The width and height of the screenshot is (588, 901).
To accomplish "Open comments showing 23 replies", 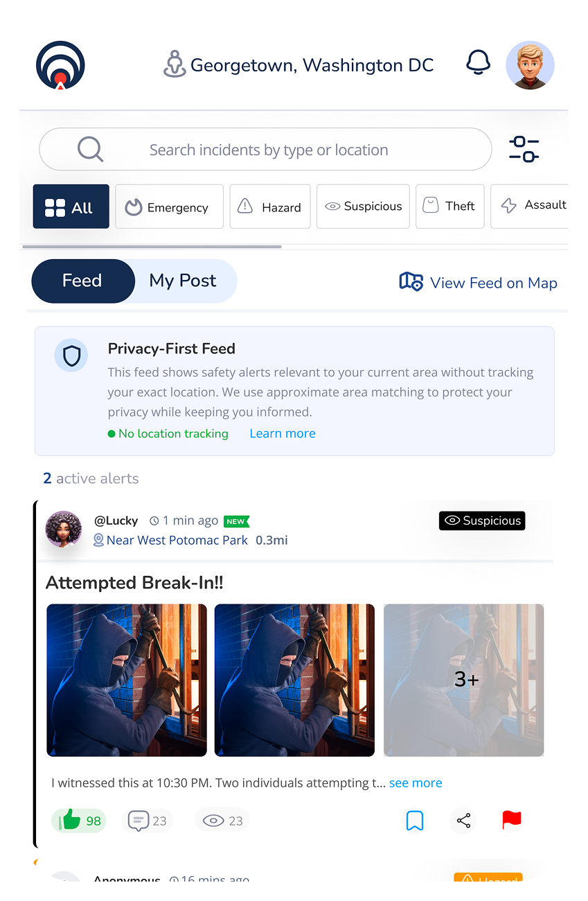I will point(148,821).
